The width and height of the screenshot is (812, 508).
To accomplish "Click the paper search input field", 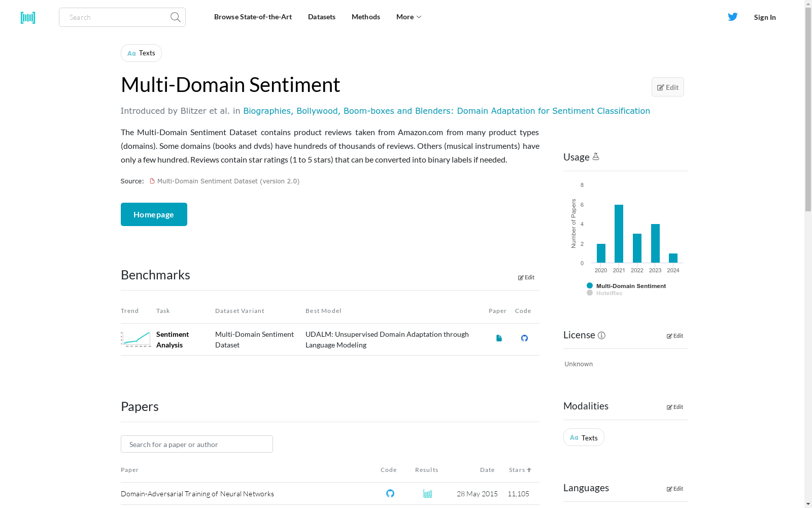I will coord(196,443).
